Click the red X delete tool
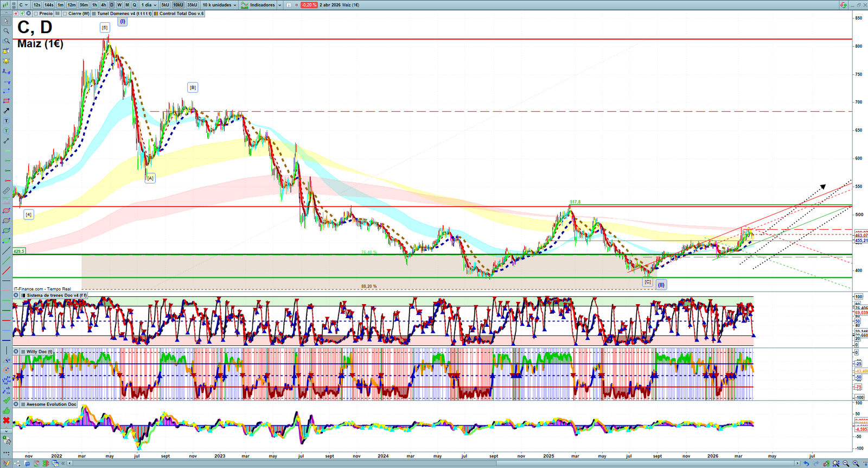This screenshot has height=468, width=868. [x=7, y=420]
